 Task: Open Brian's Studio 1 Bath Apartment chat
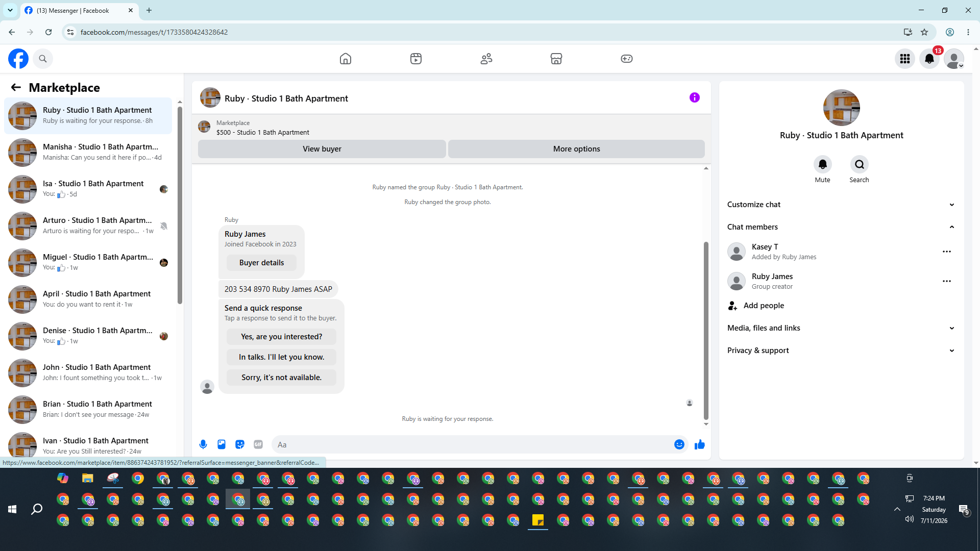(x=88, y=410)
